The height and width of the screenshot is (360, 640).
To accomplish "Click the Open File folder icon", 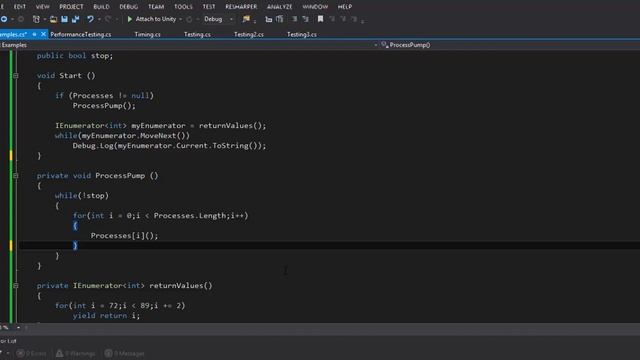I will point(53,19).
